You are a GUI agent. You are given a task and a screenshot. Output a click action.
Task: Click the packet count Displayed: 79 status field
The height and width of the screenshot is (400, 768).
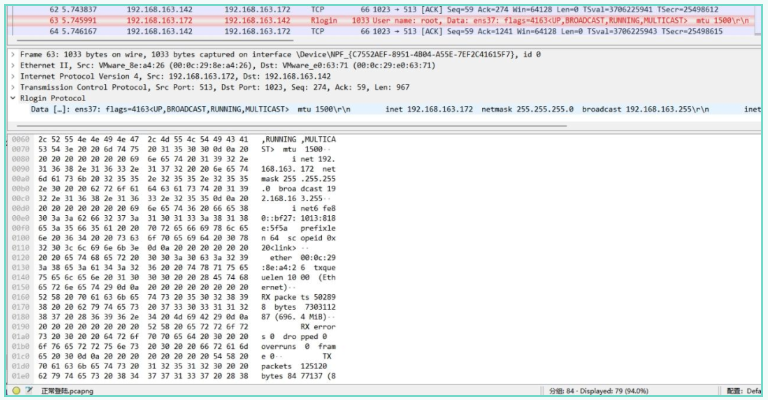640,391
